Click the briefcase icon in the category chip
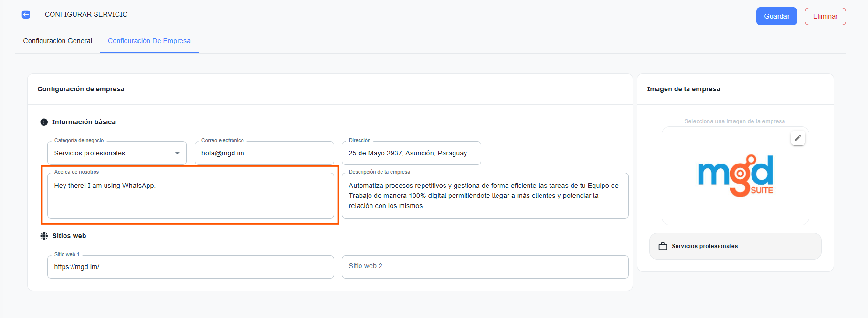868x318 pixels. [x=663, y=246]
